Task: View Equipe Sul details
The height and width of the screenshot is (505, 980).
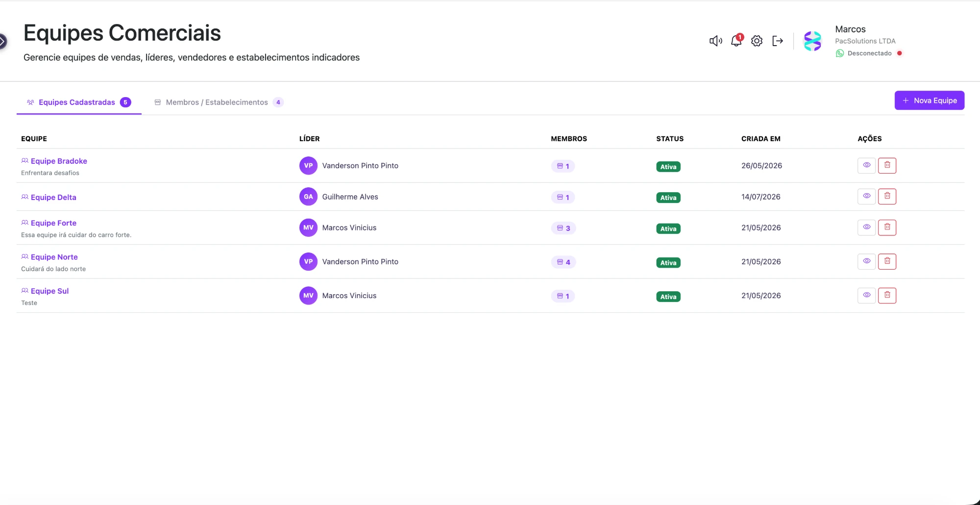Action: (x=866, y=295)
